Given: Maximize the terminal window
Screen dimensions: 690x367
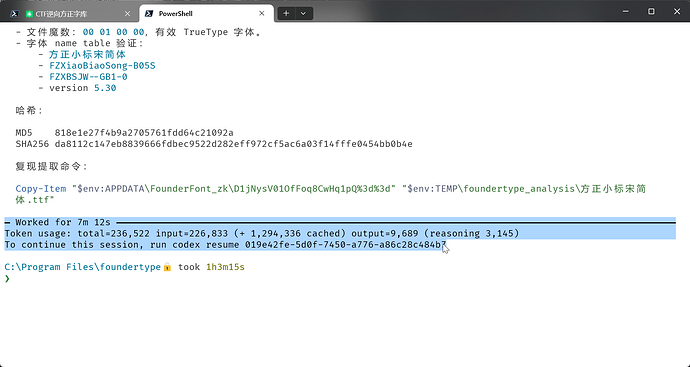Looking at the screenshot, I should pos(651,12).
